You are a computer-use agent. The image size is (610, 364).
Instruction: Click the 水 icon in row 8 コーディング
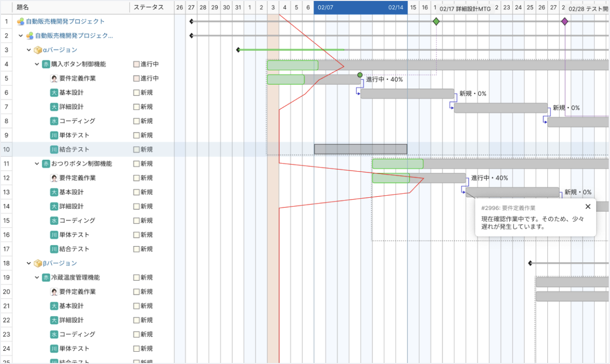[x=54, y=121]
